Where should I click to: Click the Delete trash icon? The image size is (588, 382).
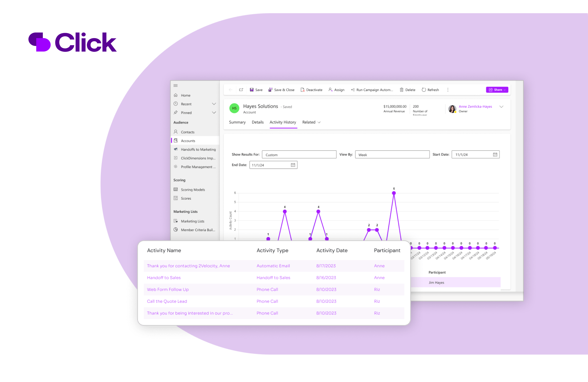pyautogui.click(x=401, y=90)
